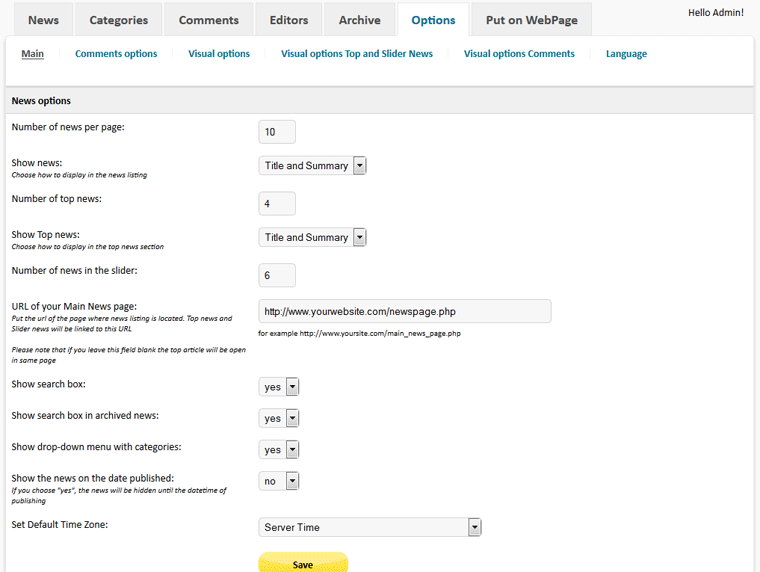Open the Show search box dropdown
Image resolution: width=760 pixels, height=572 pixels.
click(x=279, y=387)
